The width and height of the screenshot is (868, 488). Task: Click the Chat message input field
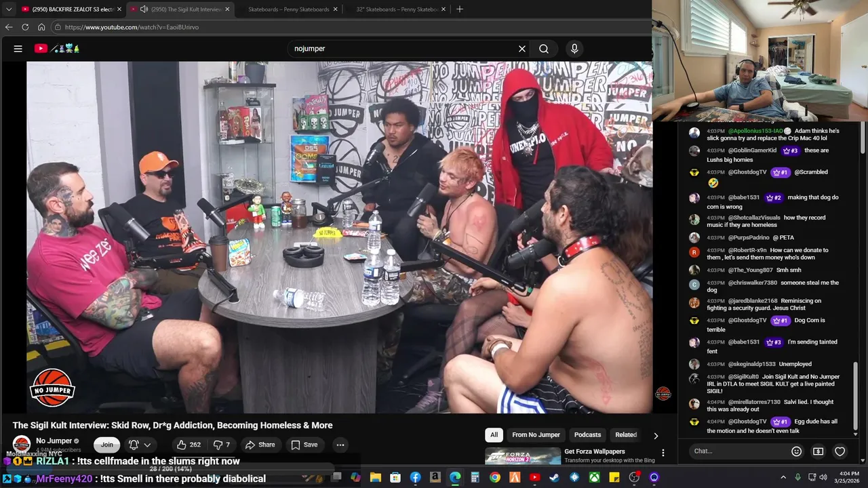tap(739, 451)
